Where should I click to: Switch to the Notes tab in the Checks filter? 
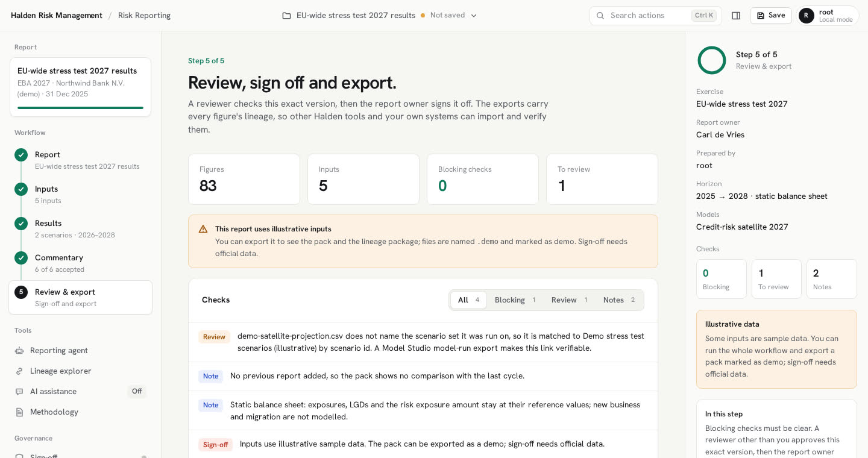[619, 300]
